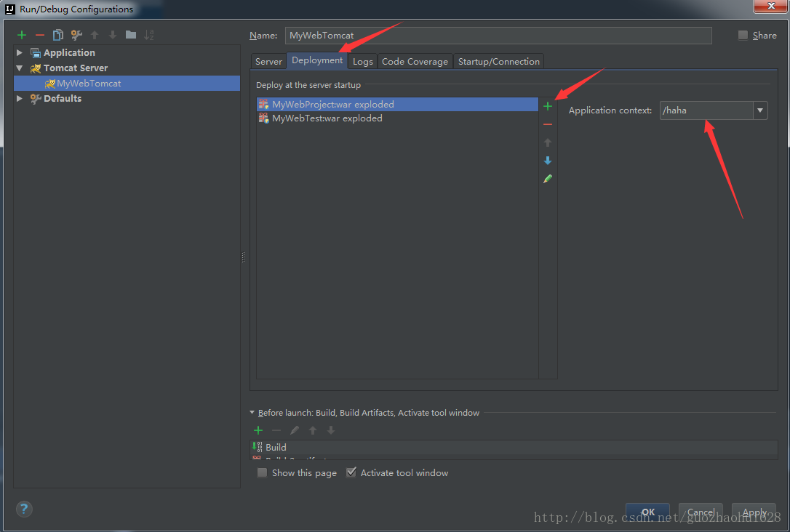The height and width of the screenshot is (532, 790).
Task: Go to Startup/Connection tab
Action: point(499,61)
